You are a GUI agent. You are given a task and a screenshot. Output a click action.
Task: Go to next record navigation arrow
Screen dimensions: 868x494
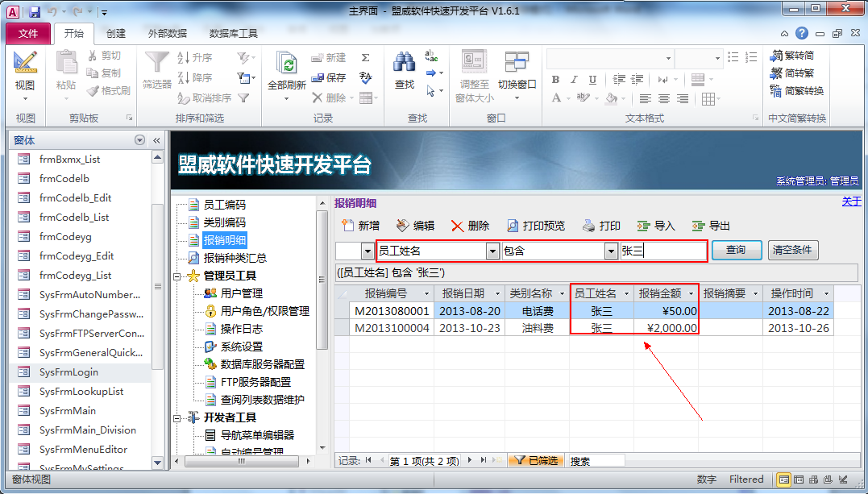[470, 460]
